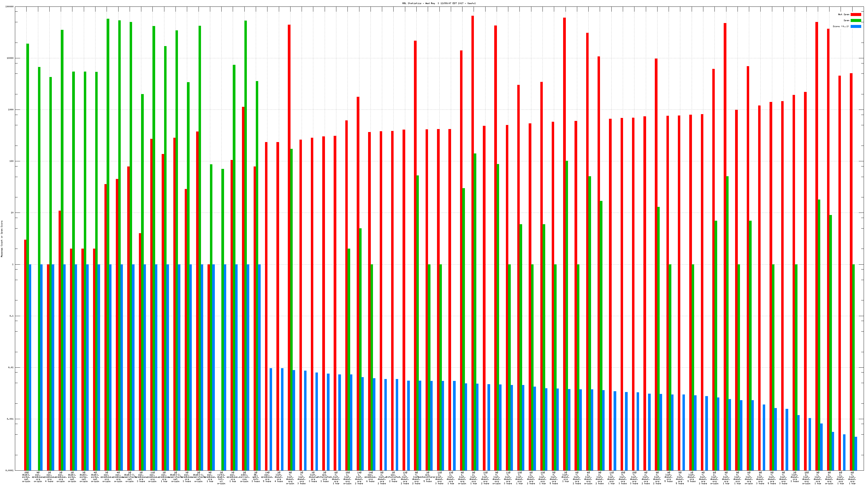Click the 0.01 y-axis tick label
This screenshot has width=868, height=488.
(11, 367)
